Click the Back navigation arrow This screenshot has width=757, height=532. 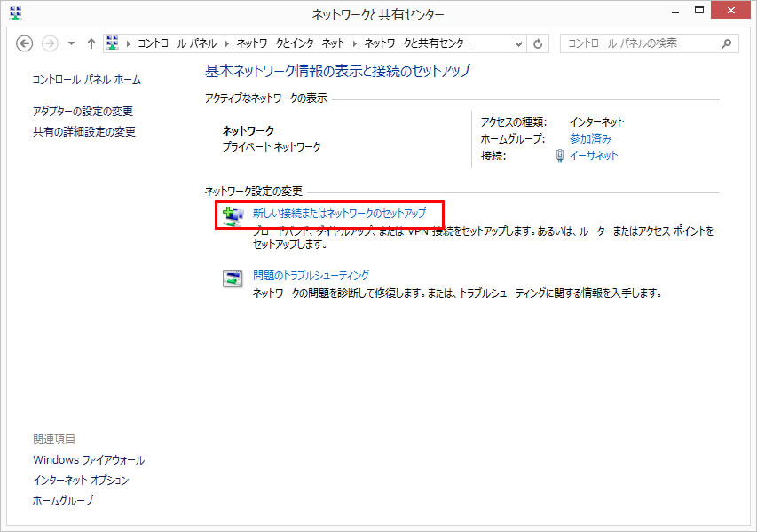coord(25,43)
